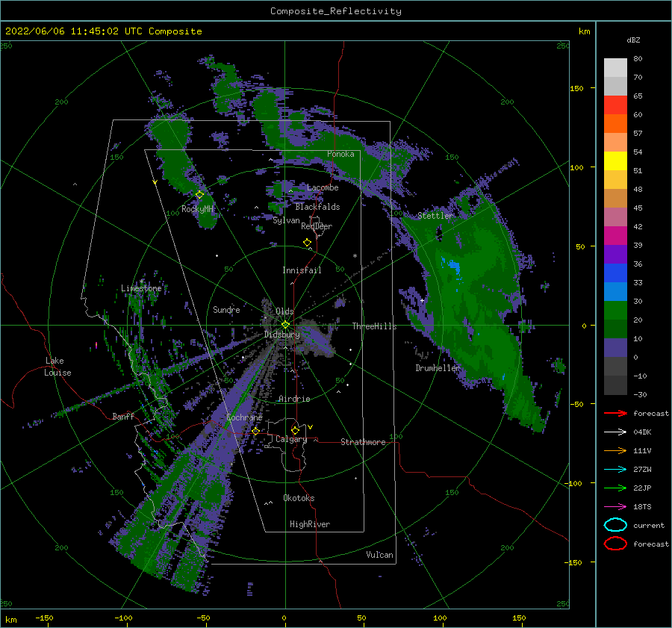
Task: Click the magenta 18TS arrow icon
Action: coord(615,507)
